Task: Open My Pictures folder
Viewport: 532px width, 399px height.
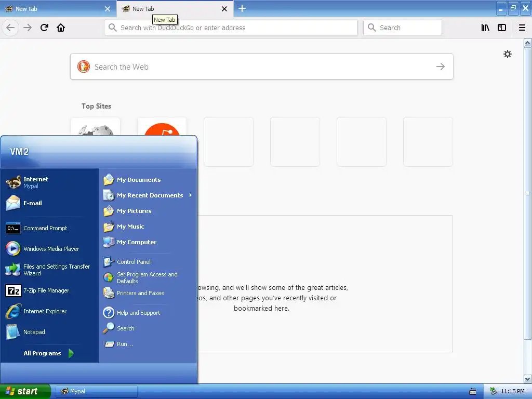Action: click(148, 211)
